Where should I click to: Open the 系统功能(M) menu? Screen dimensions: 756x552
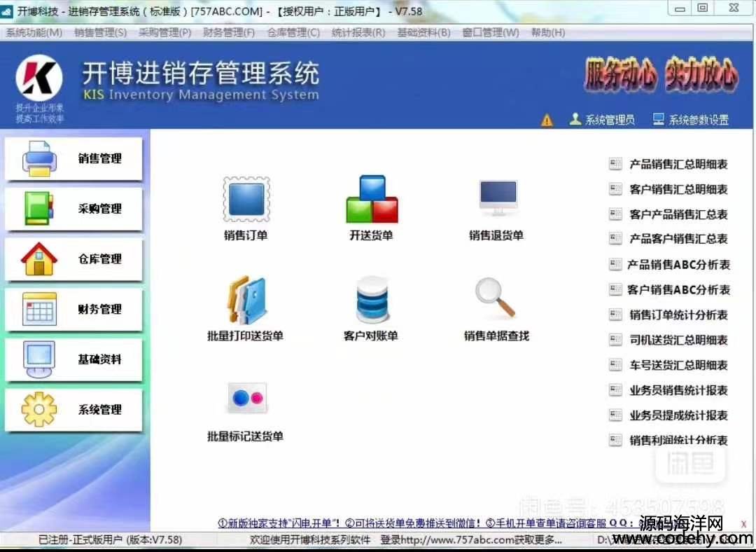point(34,32)
